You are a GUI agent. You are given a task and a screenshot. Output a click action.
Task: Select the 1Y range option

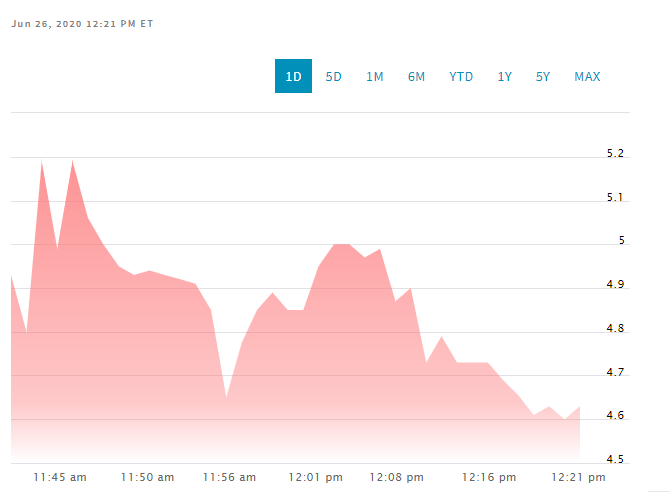(x=505, y=76)
